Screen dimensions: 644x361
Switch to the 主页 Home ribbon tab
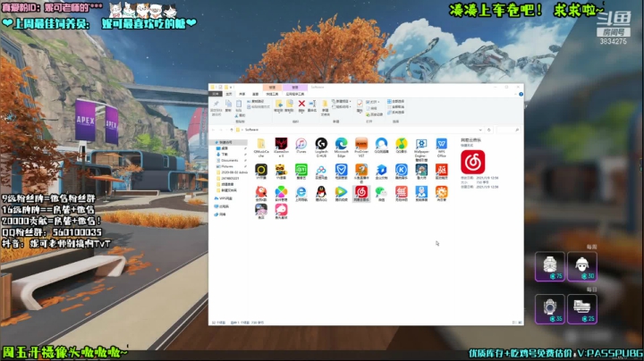[x=229, y=94]
